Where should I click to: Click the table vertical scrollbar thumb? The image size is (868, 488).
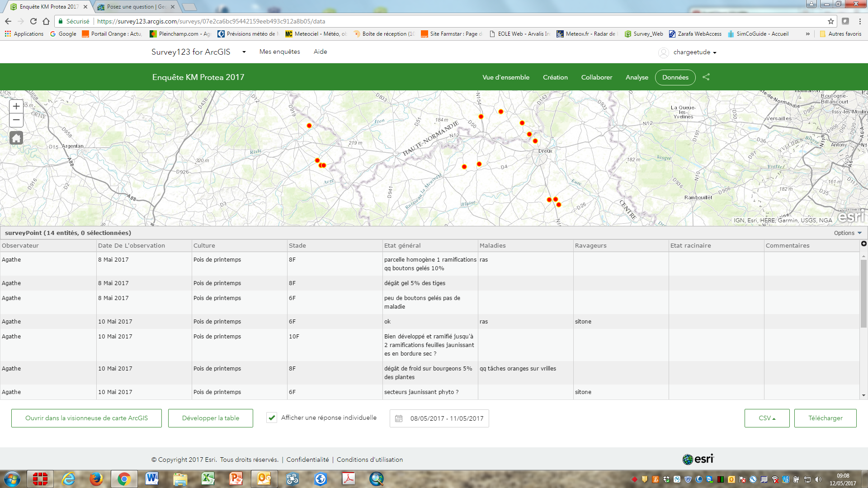pyautogui.click(x=863, y=294)
